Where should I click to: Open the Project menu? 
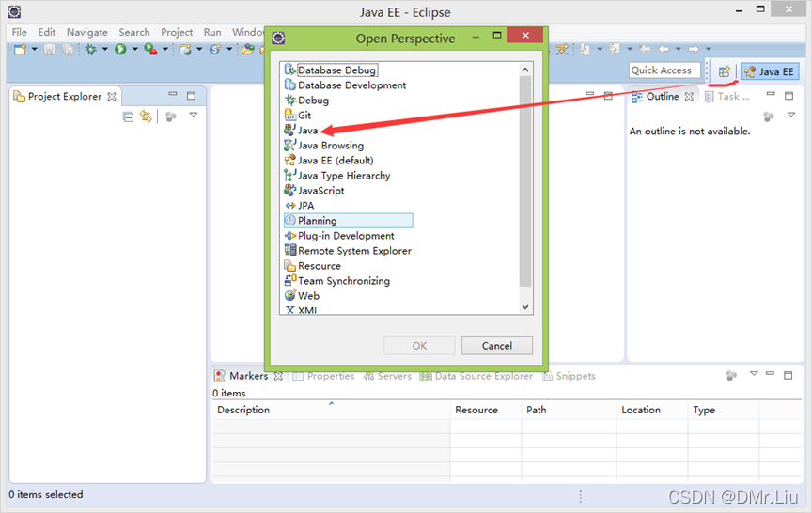point(177,32)
